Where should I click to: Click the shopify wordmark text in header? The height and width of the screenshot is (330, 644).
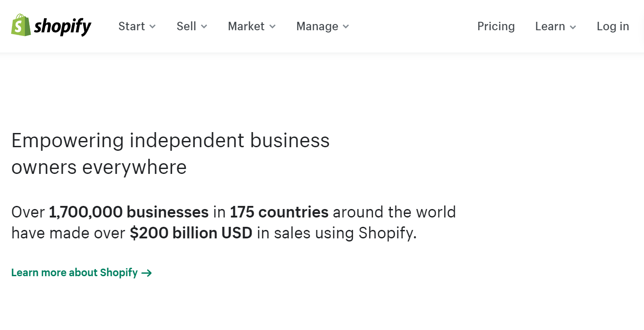click(x=63, y=27)
